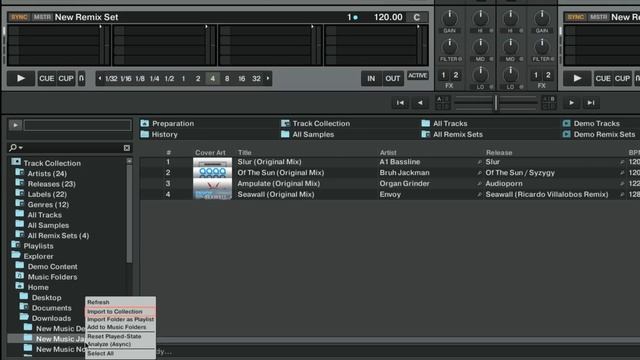Move the crossfader handle
This screenshot has height=360, width=640.
click(496, 103)
